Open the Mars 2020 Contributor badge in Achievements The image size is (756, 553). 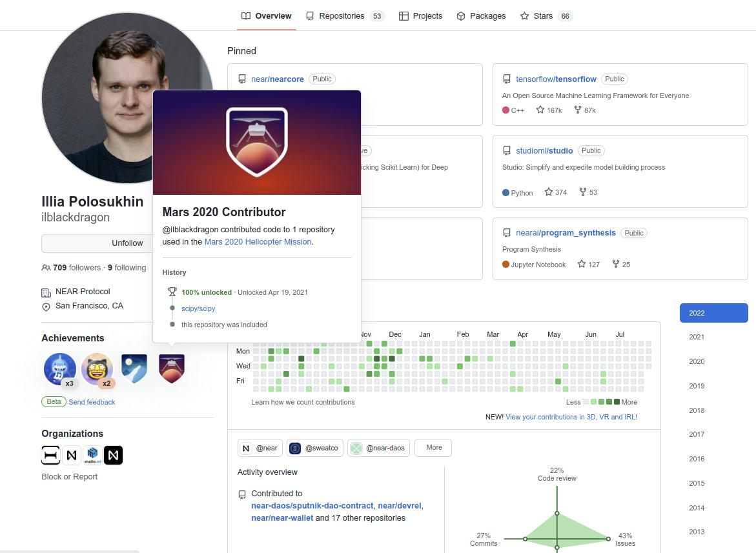click(x=172, y=369)
